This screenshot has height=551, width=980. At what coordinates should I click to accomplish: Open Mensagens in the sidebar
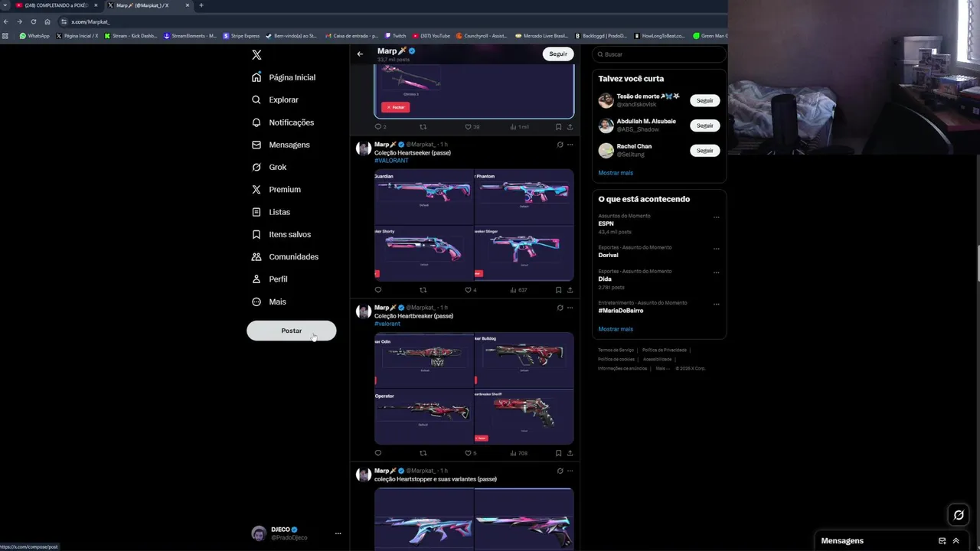pos(280,145)
